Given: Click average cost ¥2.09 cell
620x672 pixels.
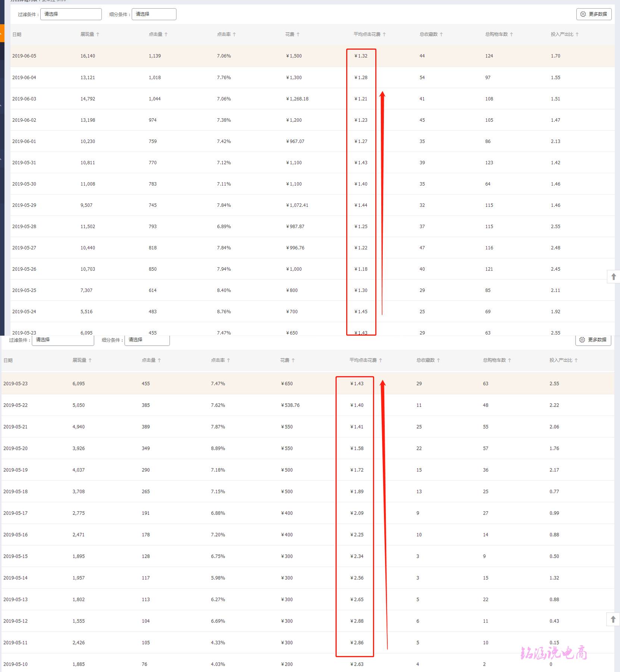Looking at the screenshot, I should click(x=357, y=513).
